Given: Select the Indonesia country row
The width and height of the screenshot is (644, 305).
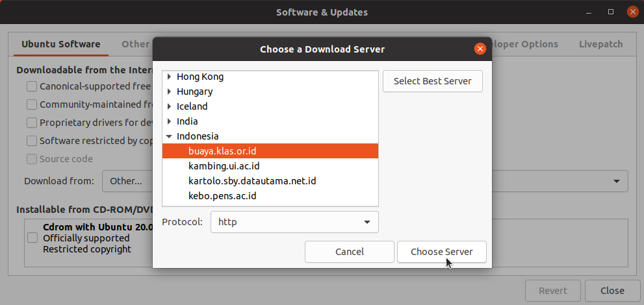Looking at the screenshot, I should point(270,136).
